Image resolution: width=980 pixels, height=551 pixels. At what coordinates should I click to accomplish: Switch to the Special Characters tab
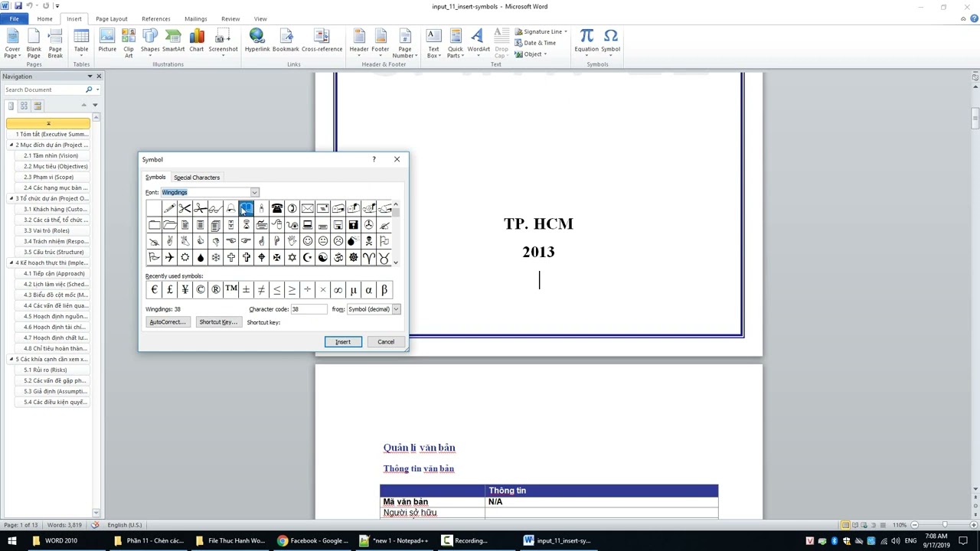pyautogui.click(x=197, y=178)
